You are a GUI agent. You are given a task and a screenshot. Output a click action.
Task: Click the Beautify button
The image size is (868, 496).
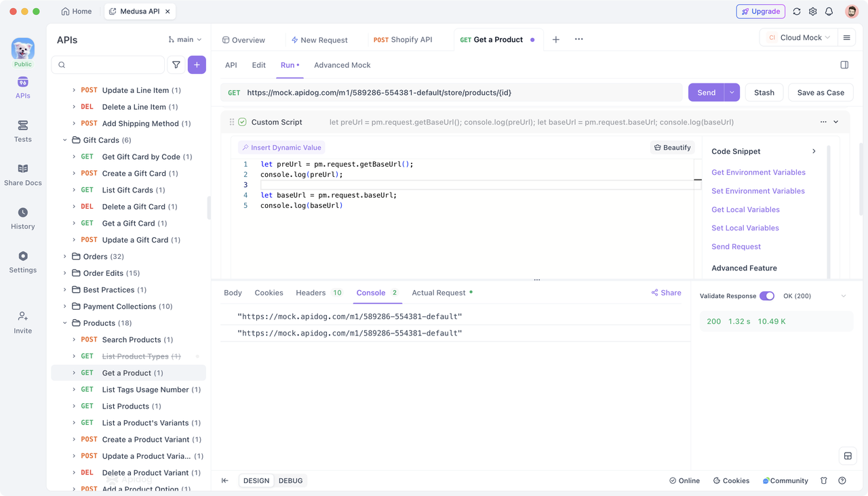[672, 147]
